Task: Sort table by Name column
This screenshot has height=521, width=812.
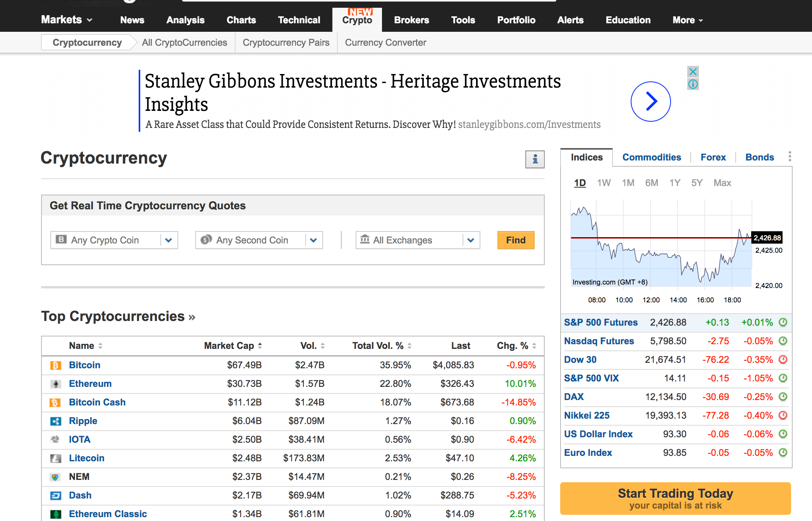Action: click(86, 346)
